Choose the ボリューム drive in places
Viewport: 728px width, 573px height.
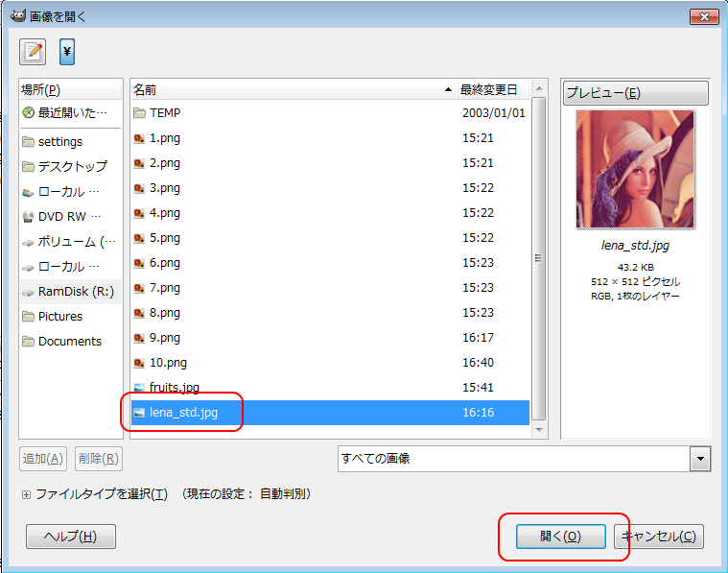(71, 242)
